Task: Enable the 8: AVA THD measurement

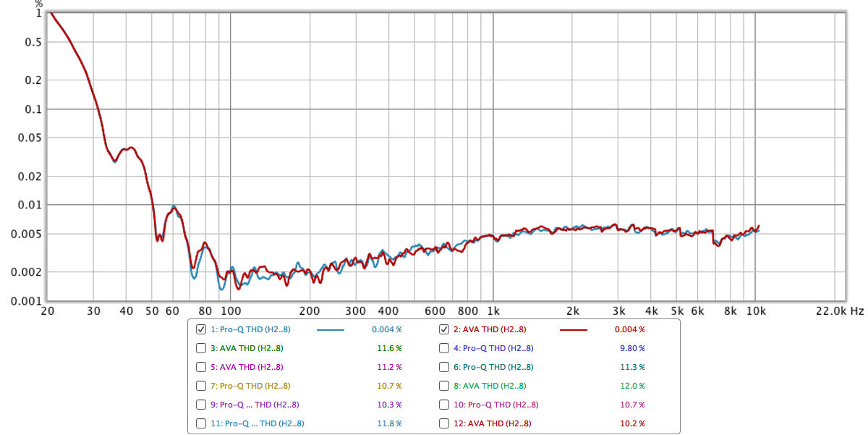Action: pos(445,386)
